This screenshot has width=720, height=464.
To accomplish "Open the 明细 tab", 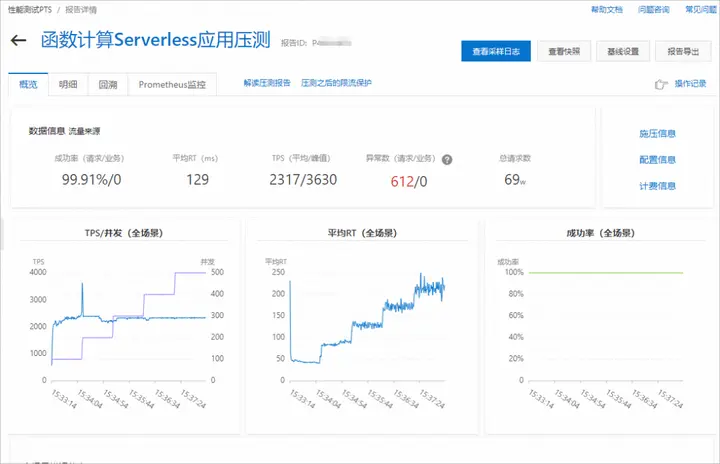I will tap(68, 85).
